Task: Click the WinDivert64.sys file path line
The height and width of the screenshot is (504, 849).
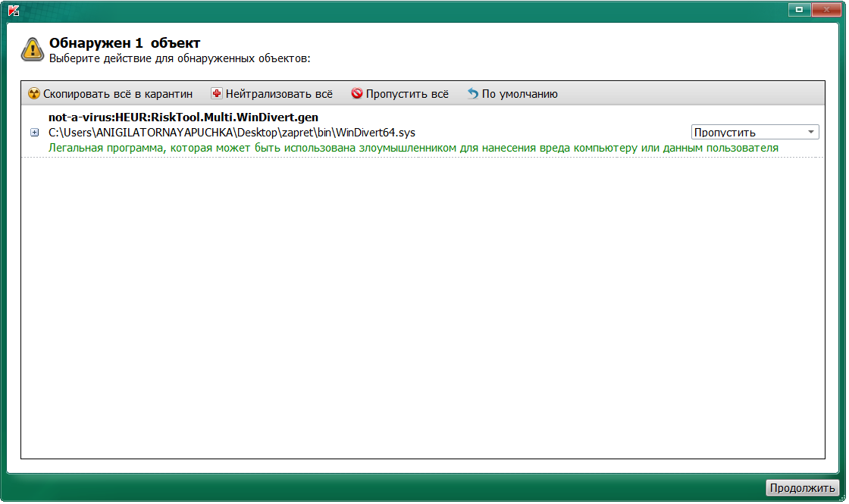Action: [x=232, y=133]
